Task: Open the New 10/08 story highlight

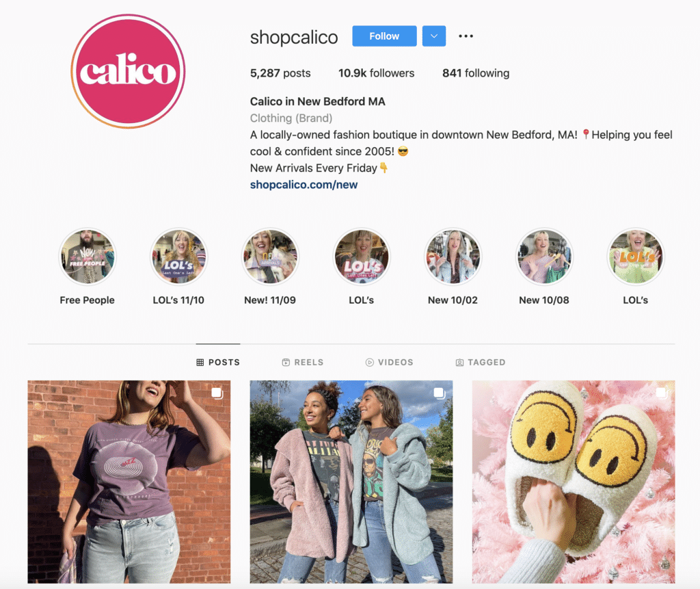Action: [544, 257]
